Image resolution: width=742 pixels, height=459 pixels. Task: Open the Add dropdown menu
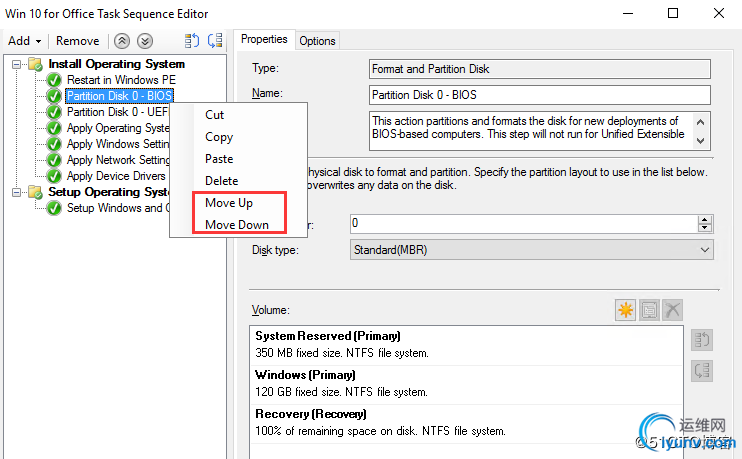[x=25, y=41]
